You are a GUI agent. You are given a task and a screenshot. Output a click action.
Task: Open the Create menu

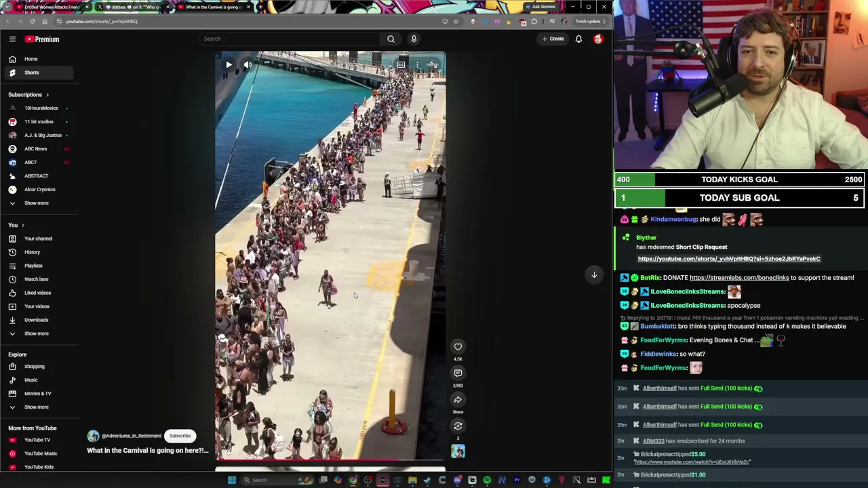pyautogui.click(x=553, y=39)
